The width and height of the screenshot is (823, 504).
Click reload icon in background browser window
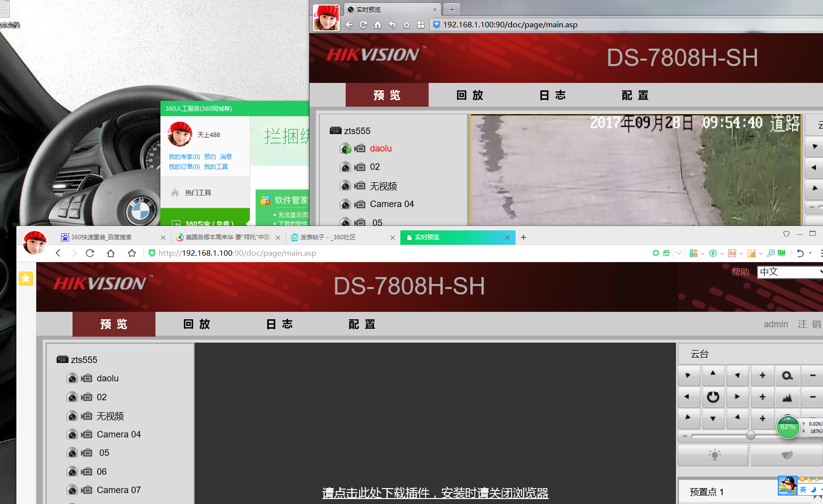pos(364,25)
